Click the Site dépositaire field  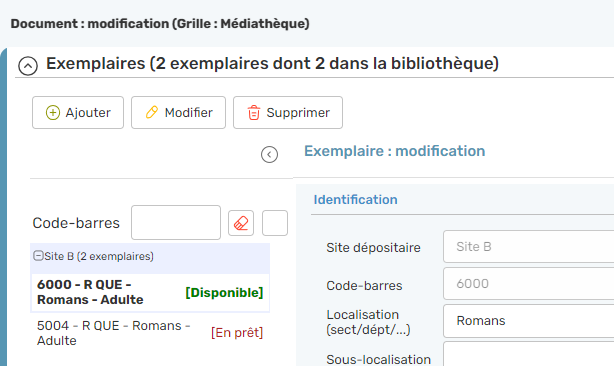click(x=529, y=247)
